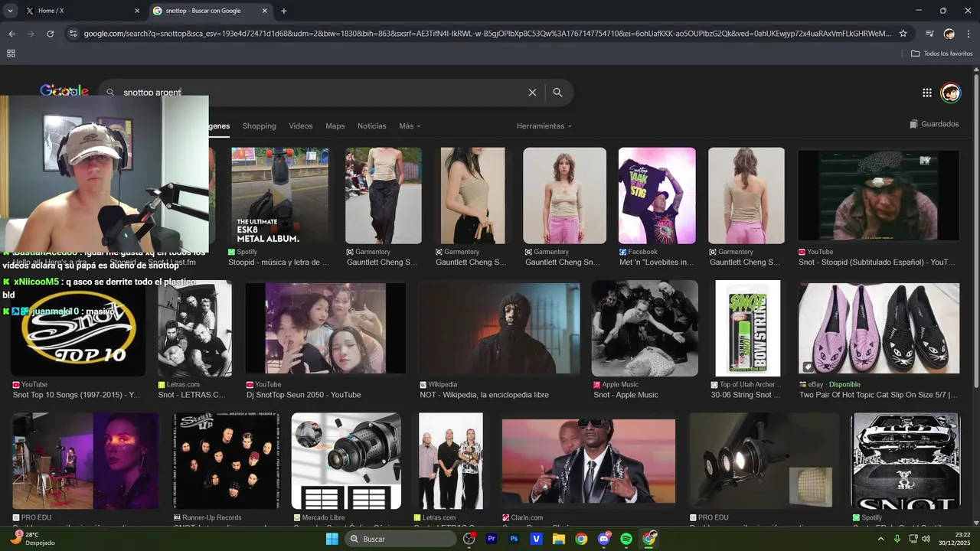Open Adobe Premiere Pro from taskbar
Screen dimensions: 980x551
492,540
